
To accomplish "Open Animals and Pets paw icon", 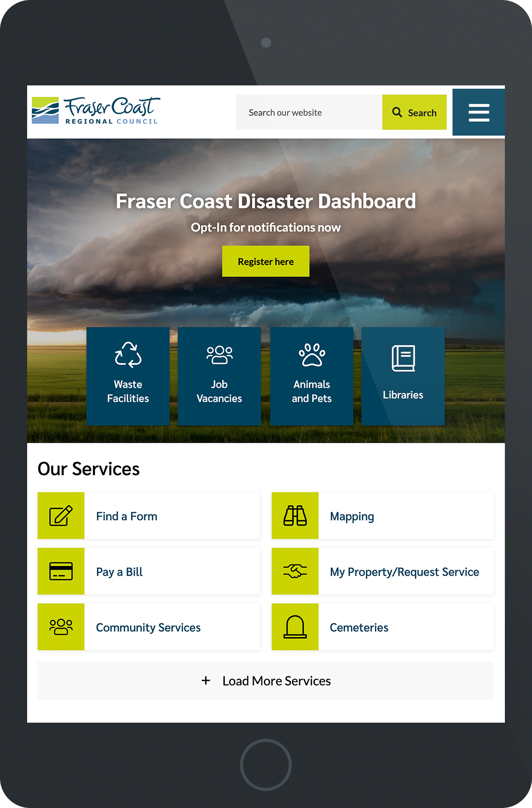I will click(x=312, y=355).
